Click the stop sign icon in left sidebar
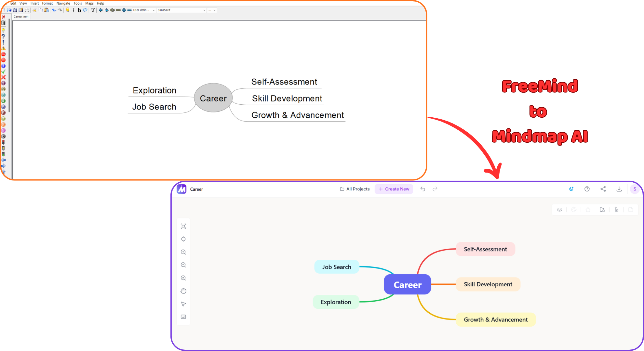This screenshot has height=351, width=644. click(4, 54)
